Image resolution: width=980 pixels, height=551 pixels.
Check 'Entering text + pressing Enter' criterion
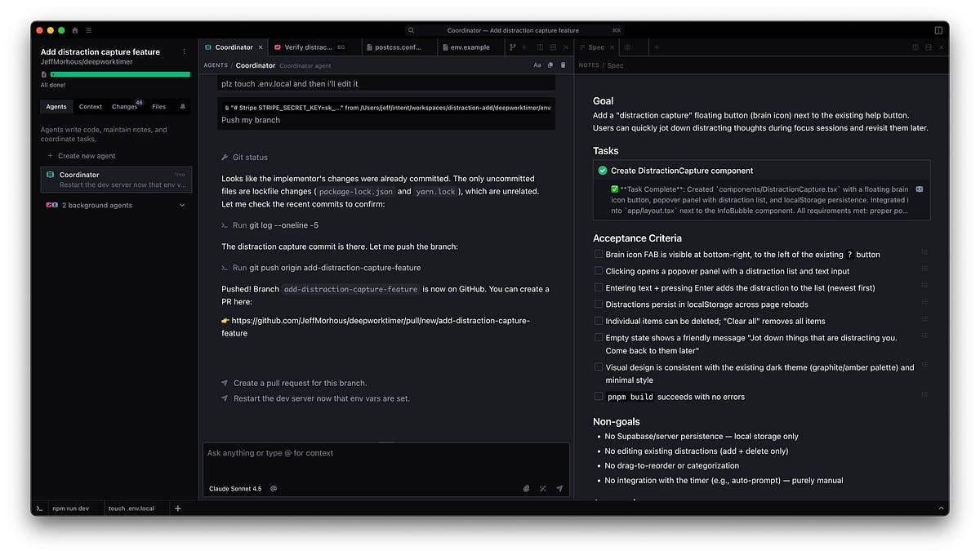point(599,287)
